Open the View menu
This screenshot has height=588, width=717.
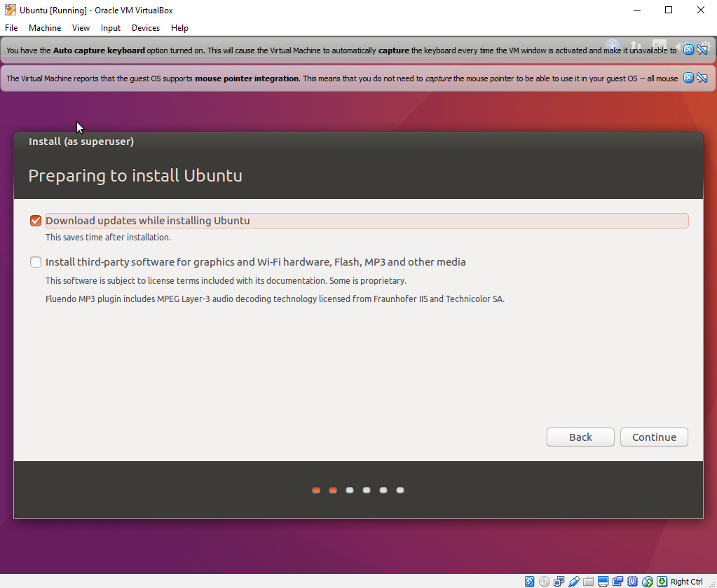click(x=81, y=28)
